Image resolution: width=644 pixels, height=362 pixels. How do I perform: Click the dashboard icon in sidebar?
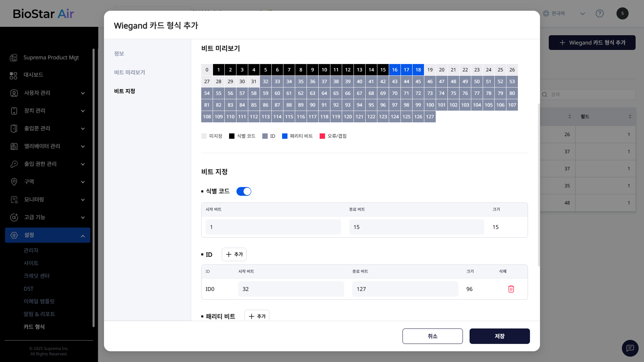13,75
